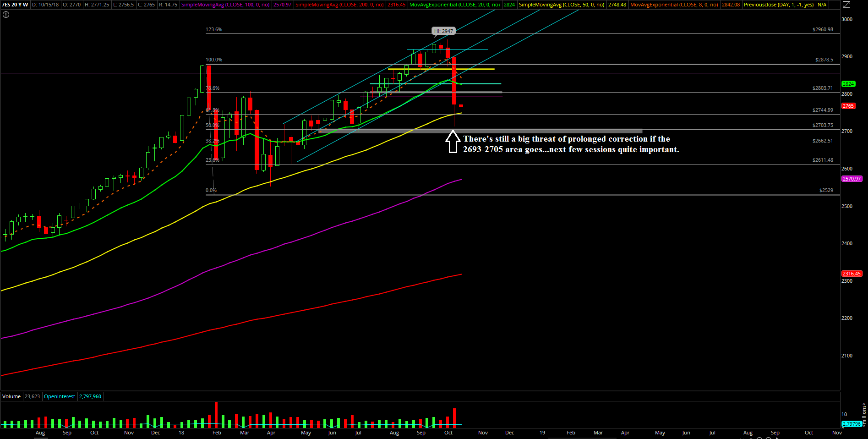The height and width of the screenshot is (439, 868).
Task: Select the SimpleMovingAvg (CLOSE, 100, 0, no) study label
Action: tap(225, 5)
